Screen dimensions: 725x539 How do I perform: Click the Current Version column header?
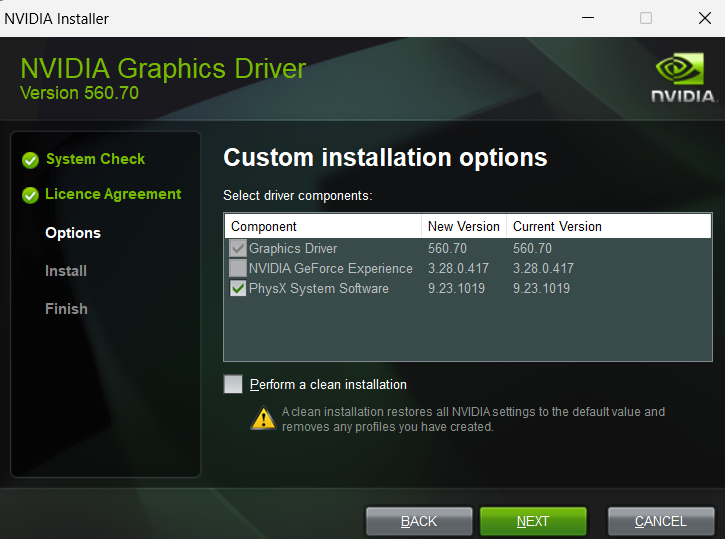608,227
